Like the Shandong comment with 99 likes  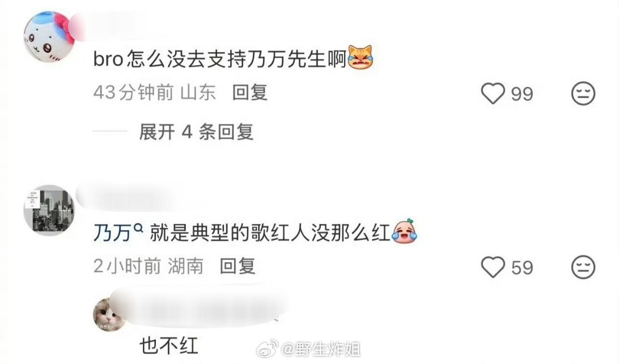coord(493,94)
